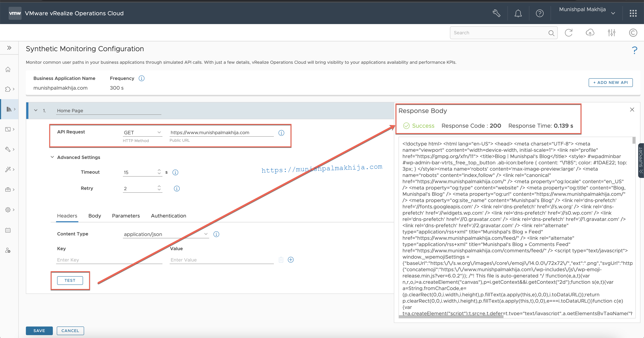Click the SAVE button

39,331
